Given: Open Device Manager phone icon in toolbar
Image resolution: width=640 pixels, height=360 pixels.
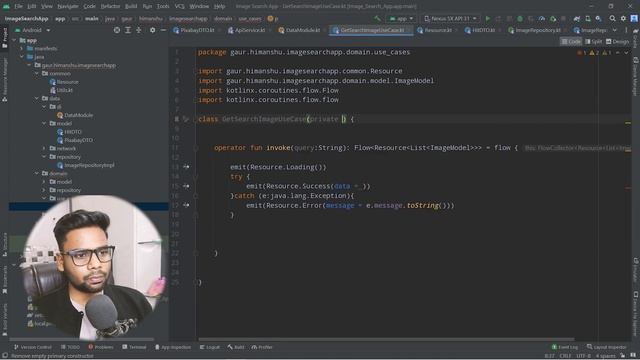Looking at the screenshot, I should (588, 19).
